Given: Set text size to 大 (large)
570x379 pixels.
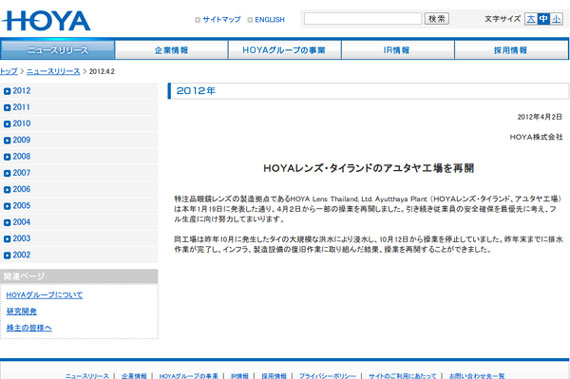Looking at the screenshot, I should click(x=531, y=19).
